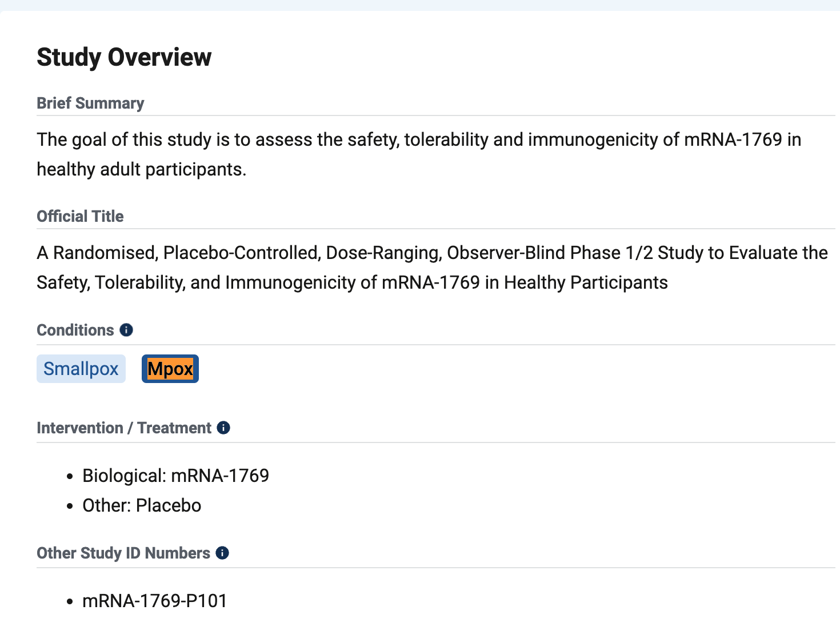Click the mRNA-1769-P101 study ID
The height and width of the screenshot is (622, 840).
pyautogui.click(x=155, y=601)
